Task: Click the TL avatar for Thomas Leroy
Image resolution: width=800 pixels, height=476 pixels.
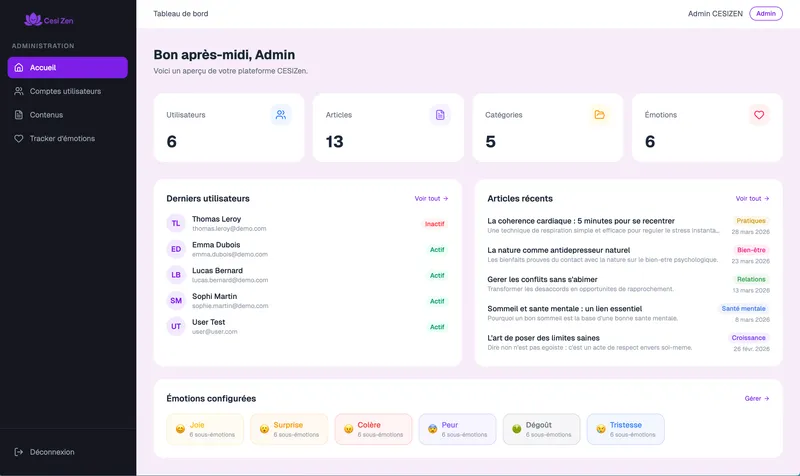Action: [176, 223]
